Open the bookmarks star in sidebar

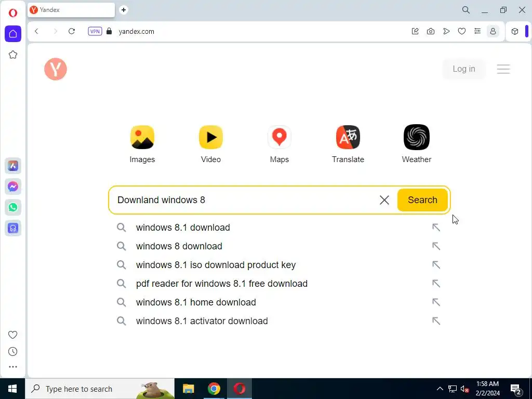click(x=13, y=55)
